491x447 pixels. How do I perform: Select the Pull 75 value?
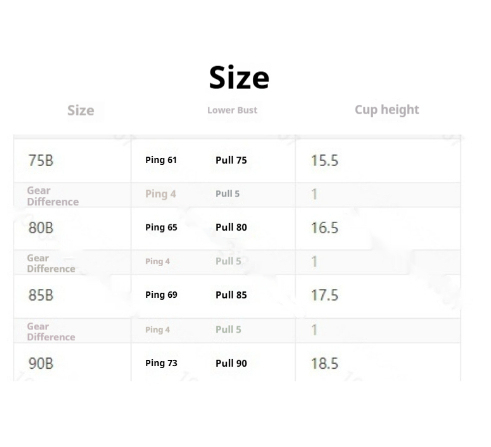tap(231, 160)
